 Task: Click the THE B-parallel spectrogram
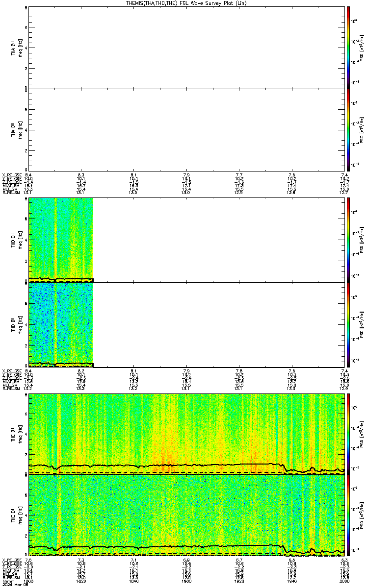(x=186, y=514)
